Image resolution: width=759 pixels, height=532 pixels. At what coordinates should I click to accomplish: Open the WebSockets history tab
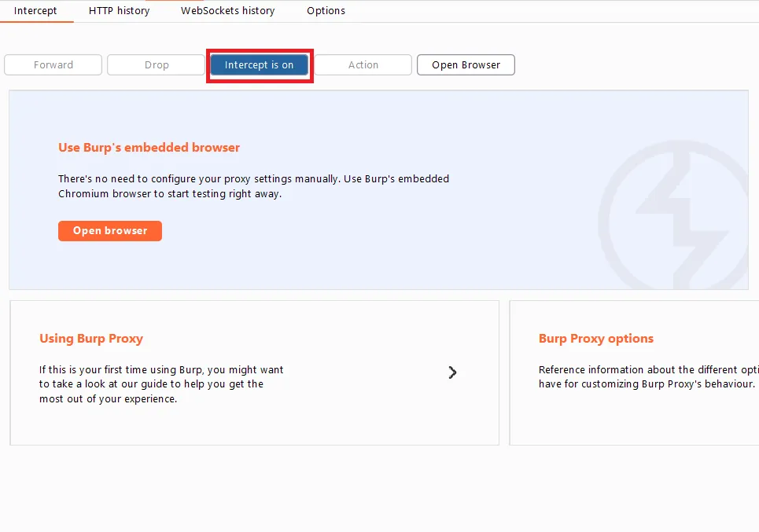pyautogui.click(x=227, y=11)
